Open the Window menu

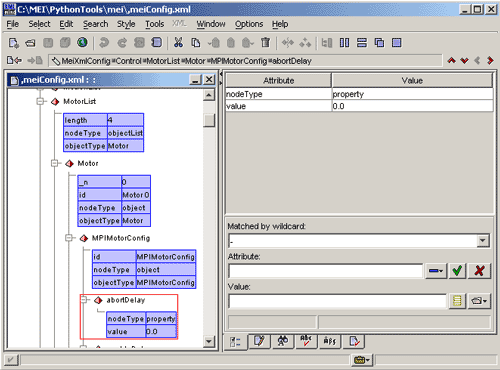(211, 24)
